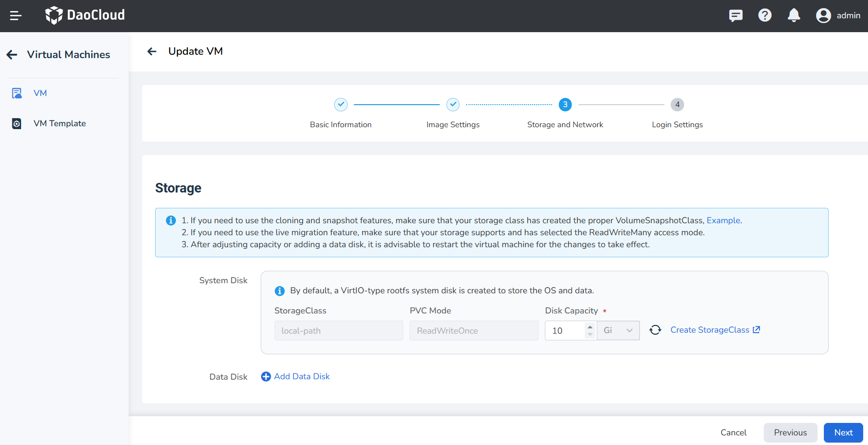Open the messages chat icon
The height and width of the screenshot is (445, 868).
coord(735,16)
